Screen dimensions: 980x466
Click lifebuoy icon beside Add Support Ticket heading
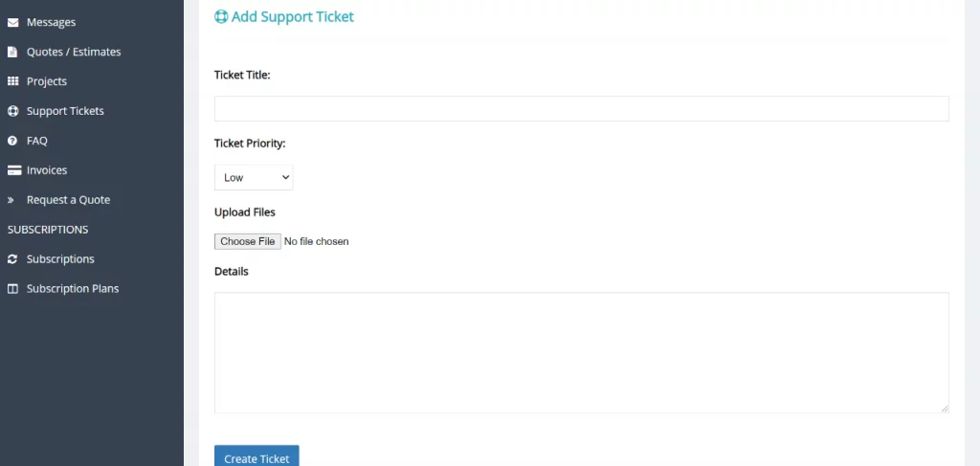click(x=221, y=17)
